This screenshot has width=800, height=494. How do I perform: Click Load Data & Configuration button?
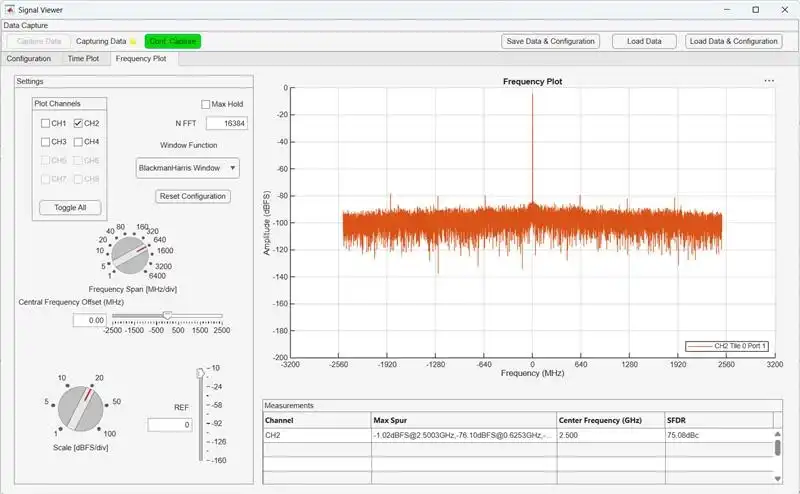(734, 41)
